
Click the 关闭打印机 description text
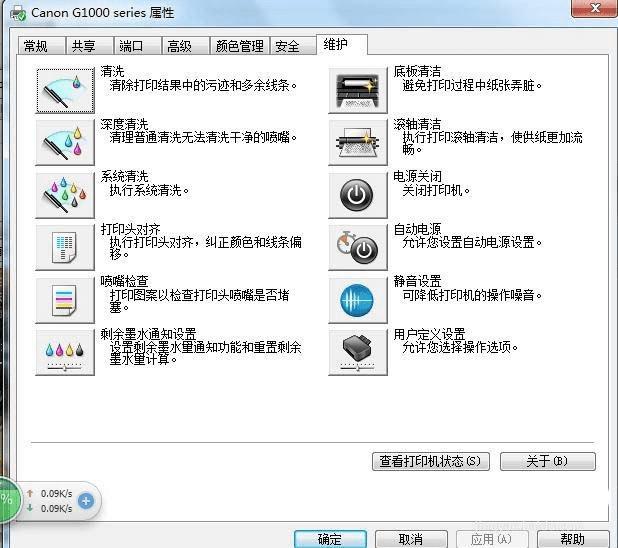(436, 190)
